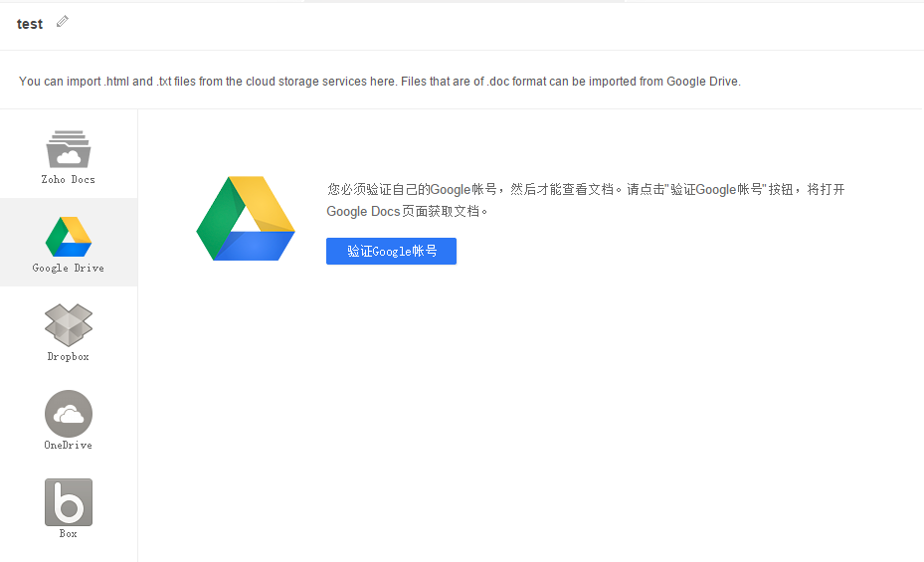Image resolution: width=924 pixels, height=562 pixels.
Task: Click the pencil edit icon beside 'test'
Action: 63,22
